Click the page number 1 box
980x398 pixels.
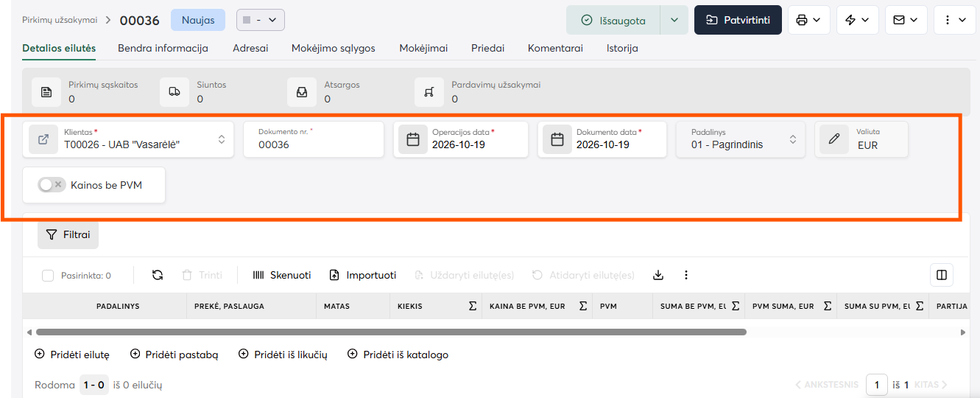coord(877,385)
